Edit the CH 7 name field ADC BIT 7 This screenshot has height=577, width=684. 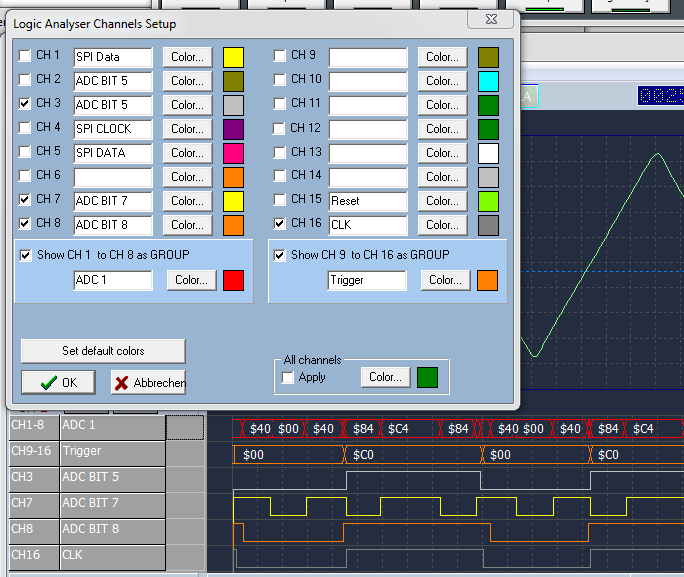tap(113, 201)
